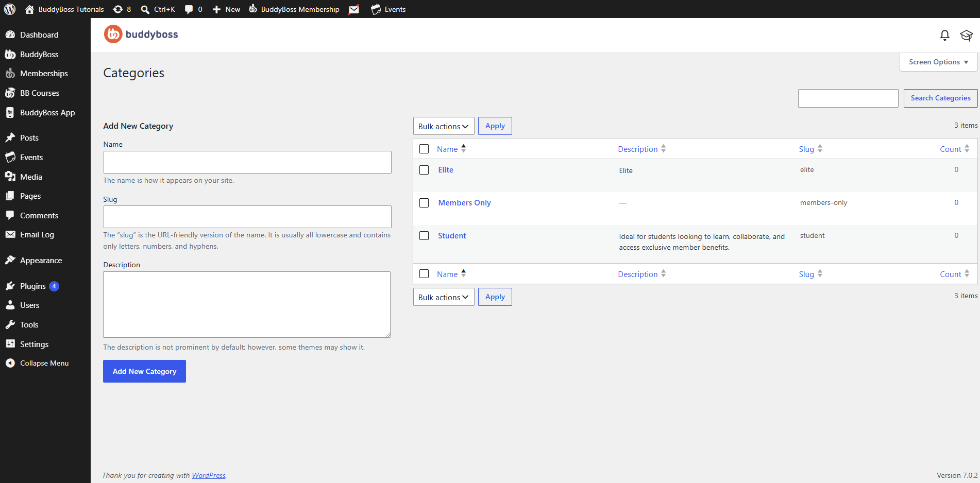Click the graduation cap help icon
Image resolution: width=980 pixels, height=483 pixels.
(x=966, y=35)
